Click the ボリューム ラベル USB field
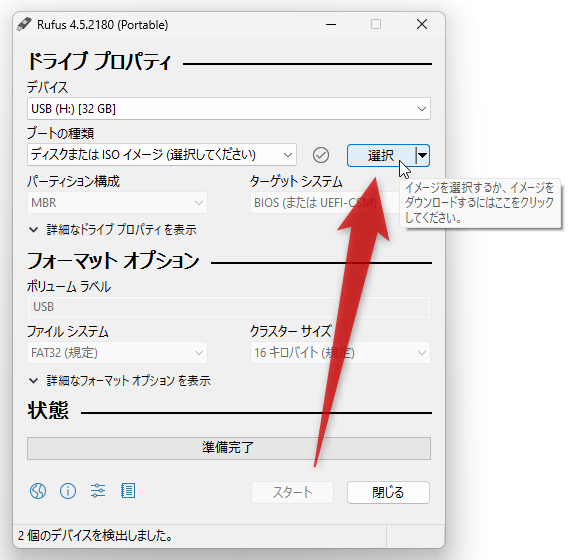Viewport: 574px width, 560px height. coord(229,307)
